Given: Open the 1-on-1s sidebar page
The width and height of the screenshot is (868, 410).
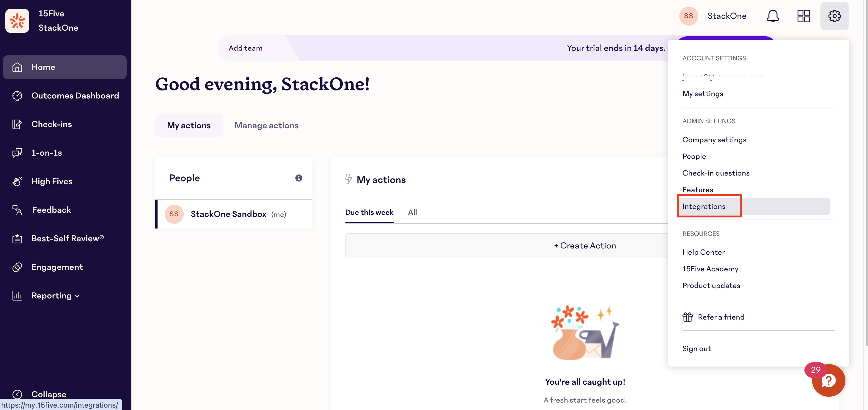Looking at the screenshot, I should pos(46,153).
